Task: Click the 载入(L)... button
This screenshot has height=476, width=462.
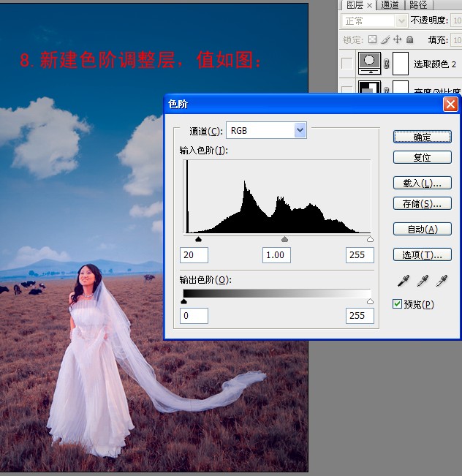Action: click(x=423, y=184)
